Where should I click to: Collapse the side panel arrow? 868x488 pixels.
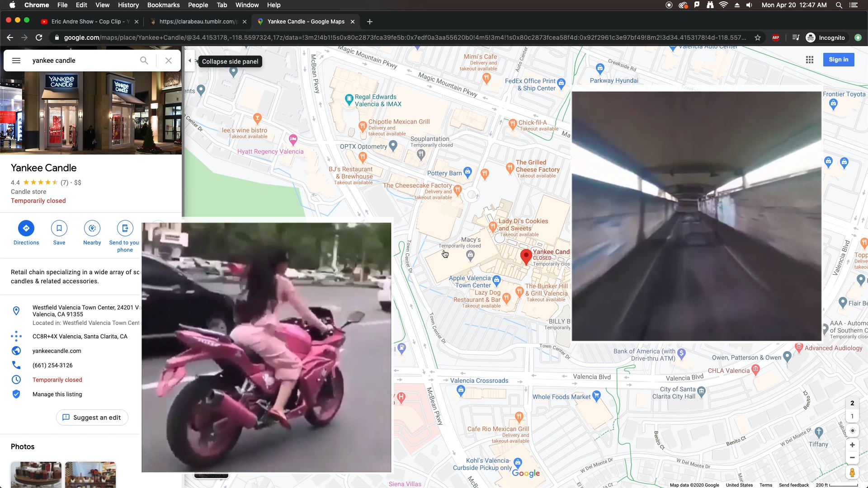[x=189, y=61]
